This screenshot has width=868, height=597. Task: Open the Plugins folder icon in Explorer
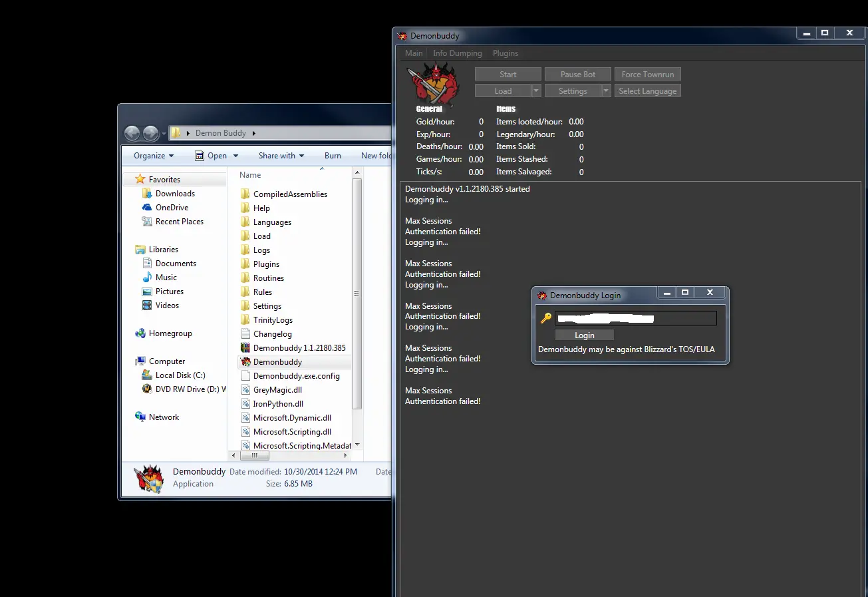pyautogui.click(x=245, y=264)
